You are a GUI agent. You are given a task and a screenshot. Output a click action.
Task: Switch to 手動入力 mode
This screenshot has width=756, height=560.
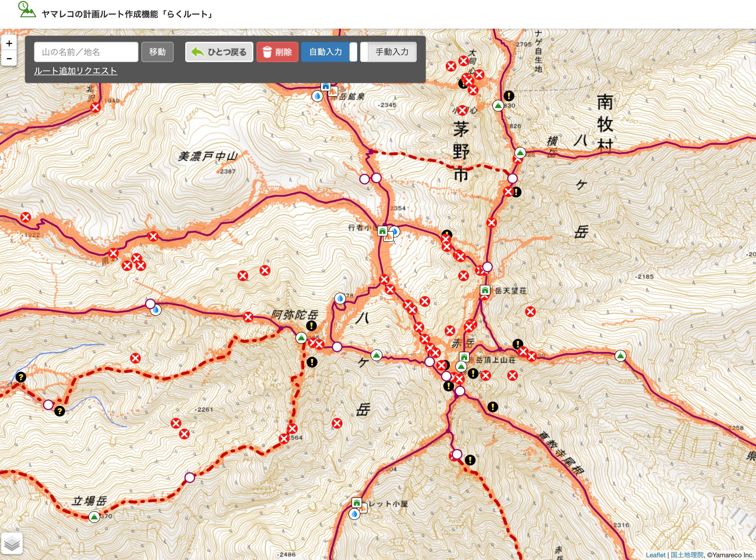tap(392, 52)
